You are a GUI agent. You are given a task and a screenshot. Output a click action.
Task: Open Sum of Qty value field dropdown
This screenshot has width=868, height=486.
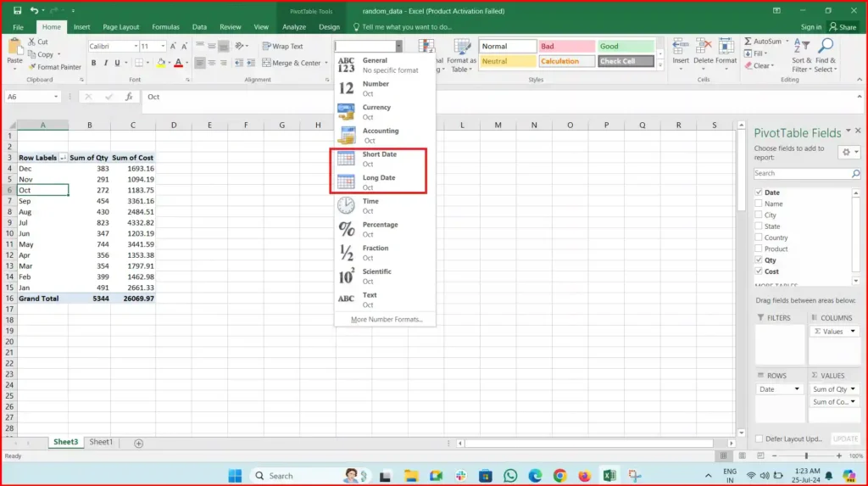(x=853, y=389)
